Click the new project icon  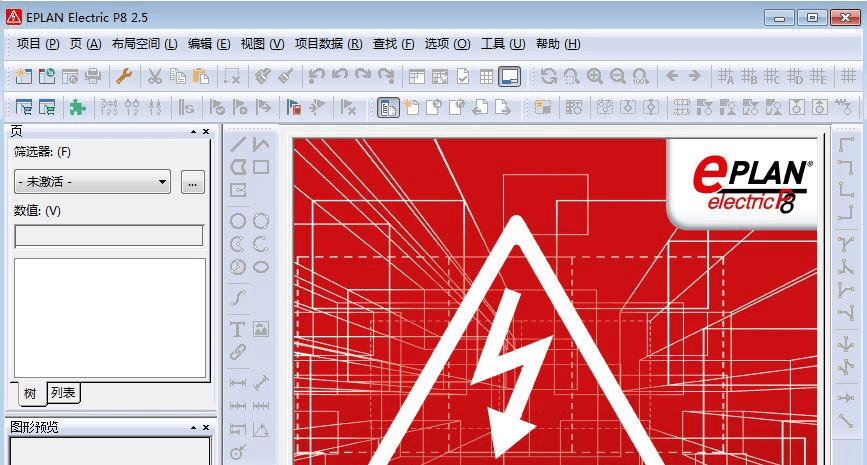(x=23, y=76)
